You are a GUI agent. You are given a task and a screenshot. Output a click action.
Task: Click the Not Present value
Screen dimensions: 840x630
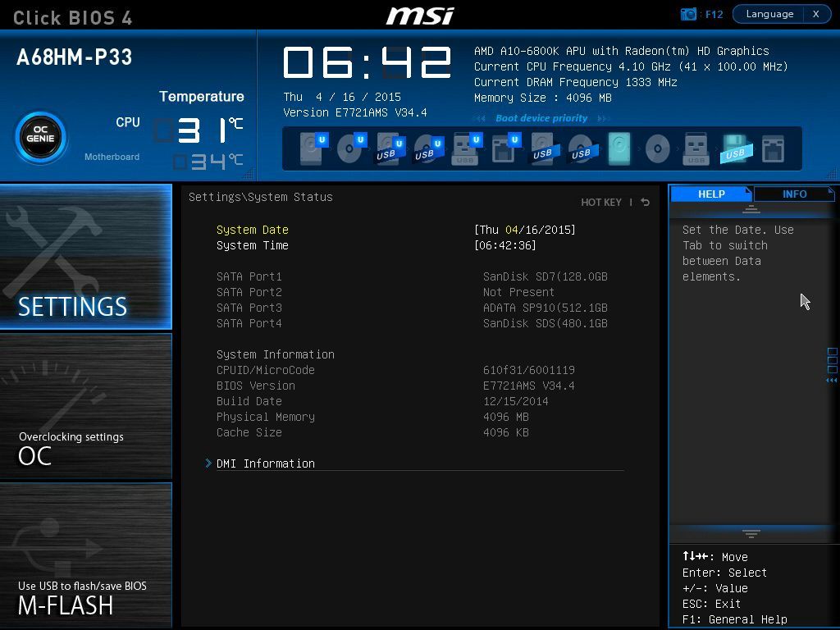(x=518, y=292)
